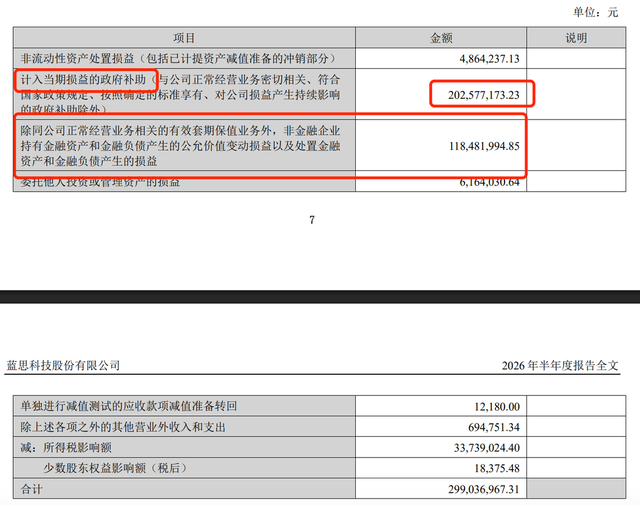Click the 合计 row label
The height and width of the screenshot is (505, 640).
[x=31, y=489]
